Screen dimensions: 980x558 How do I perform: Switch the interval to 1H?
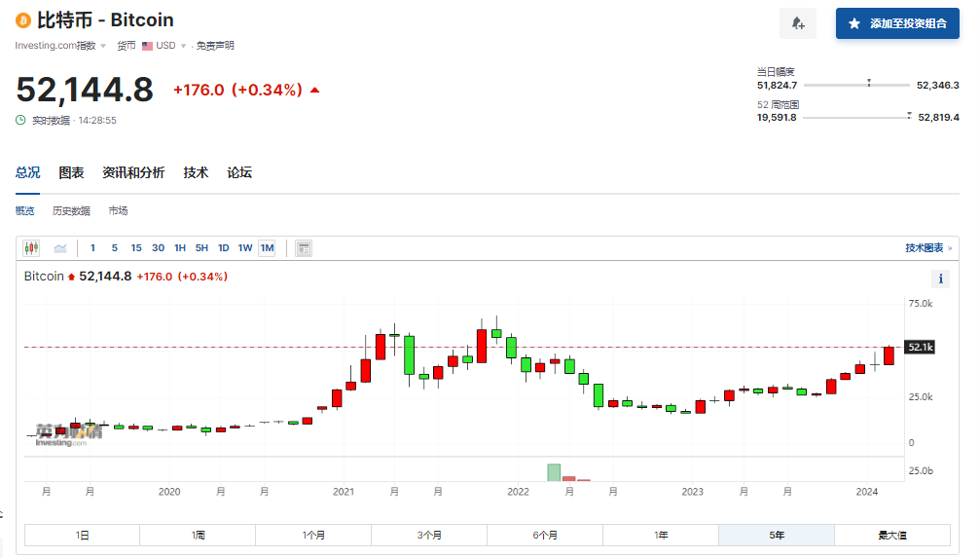pyautogui.click(x=180, y=248)
